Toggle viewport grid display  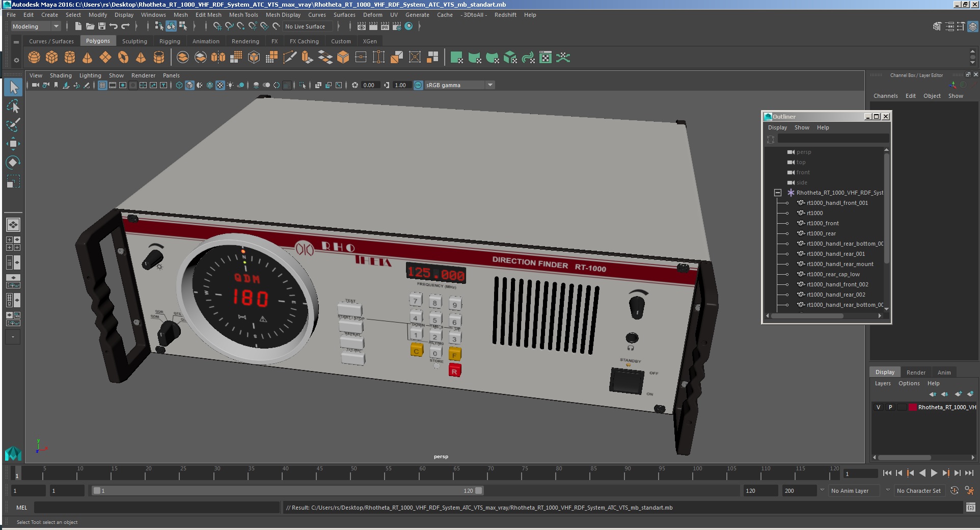pos(102,85)
